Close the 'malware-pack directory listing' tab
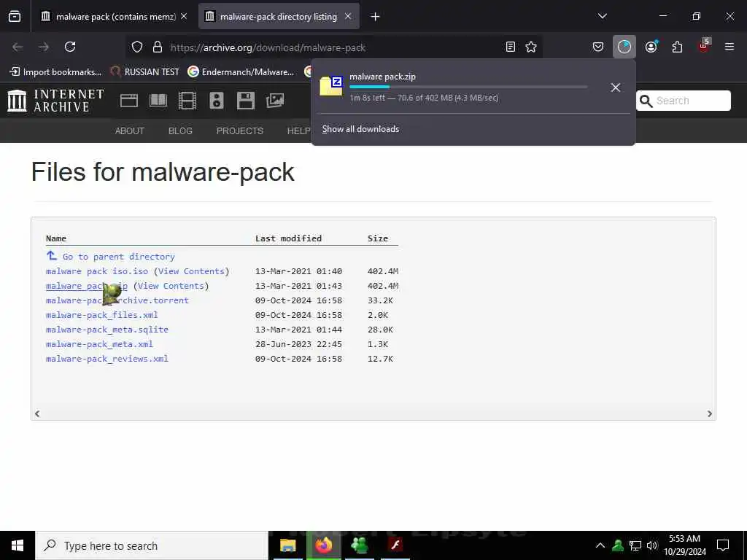Image resolution: width=747 pixels, height=560 pixels. [348, 16]
